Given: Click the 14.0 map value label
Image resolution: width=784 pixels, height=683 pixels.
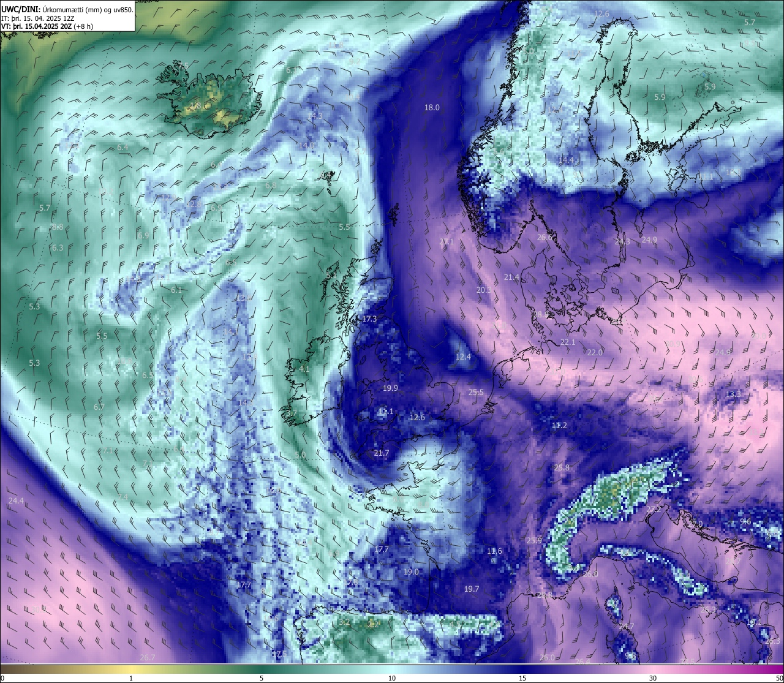Looking at the screenshot, I should coord(307,145).
